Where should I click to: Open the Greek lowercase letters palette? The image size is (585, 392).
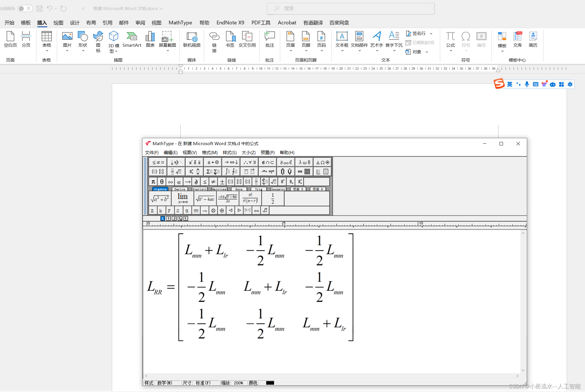click(x=304, y=162)
